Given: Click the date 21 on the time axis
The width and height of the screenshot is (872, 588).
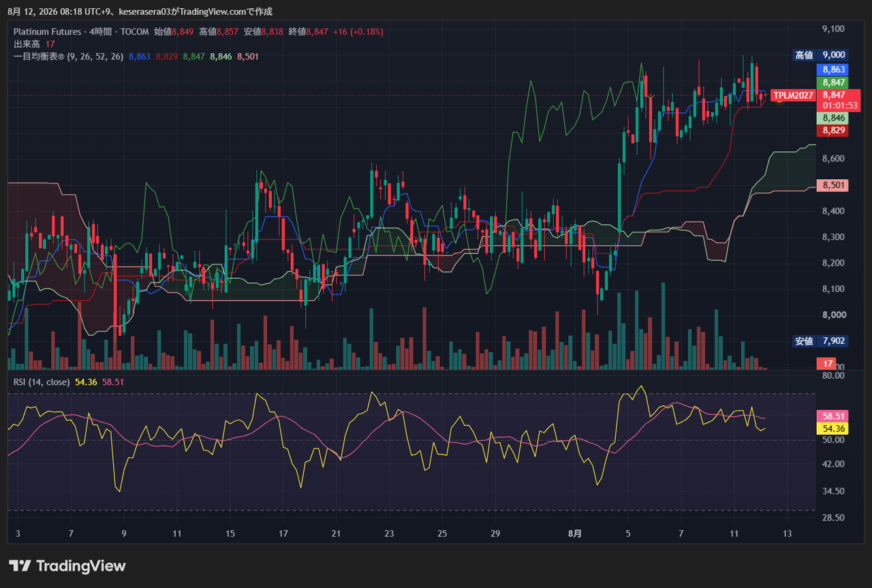Looking at the screenshot, I should [336, 533].
